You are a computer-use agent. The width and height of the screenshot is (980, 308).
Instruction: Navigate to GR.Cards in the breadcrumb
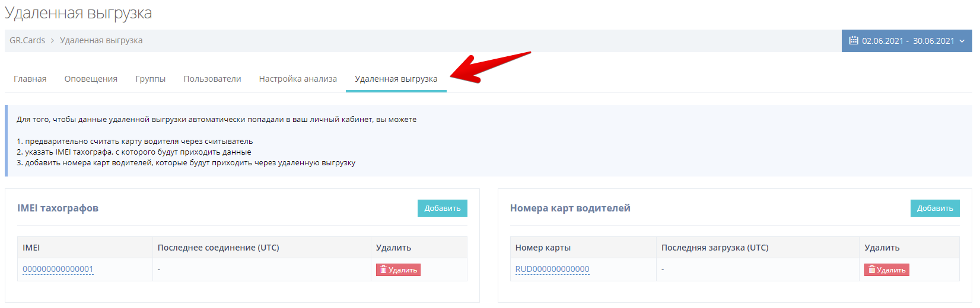tap(27, 40)
